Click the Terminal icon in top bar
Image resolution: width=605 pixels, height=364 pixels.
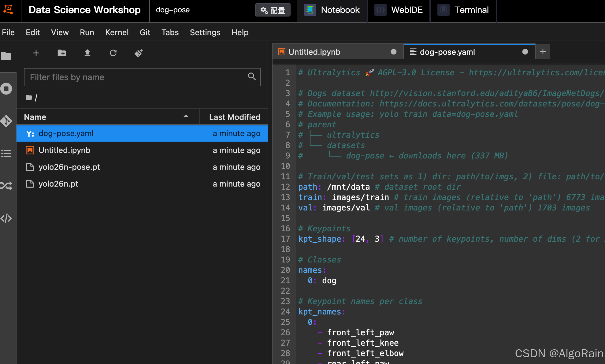(443, 10)
